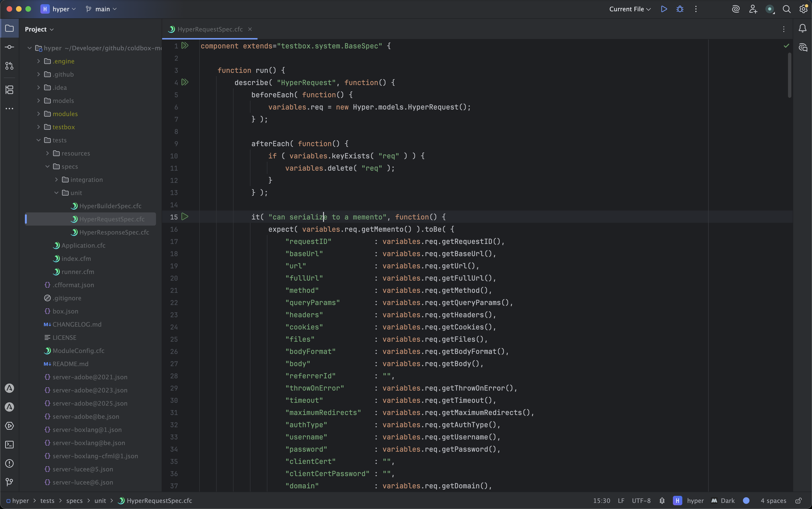812x509 pixels.
Task: Open the AI Assistant panel
Action: tap(736, 9)
